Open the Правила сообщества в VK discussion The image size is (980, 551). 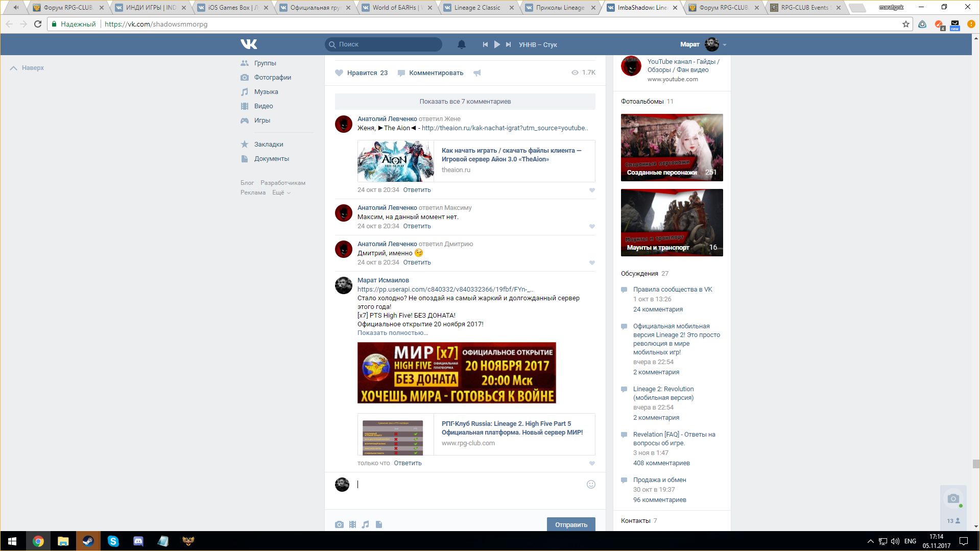(x=673, y=290)
